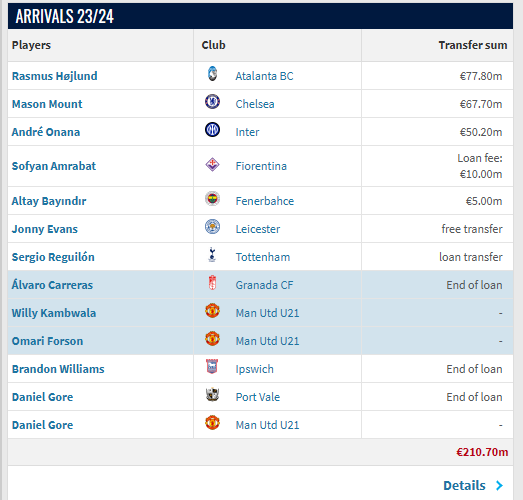This screenshot has width=523, height=500.
Task: Click the Fenerbahce club crest
Action: tap(212, 199)
